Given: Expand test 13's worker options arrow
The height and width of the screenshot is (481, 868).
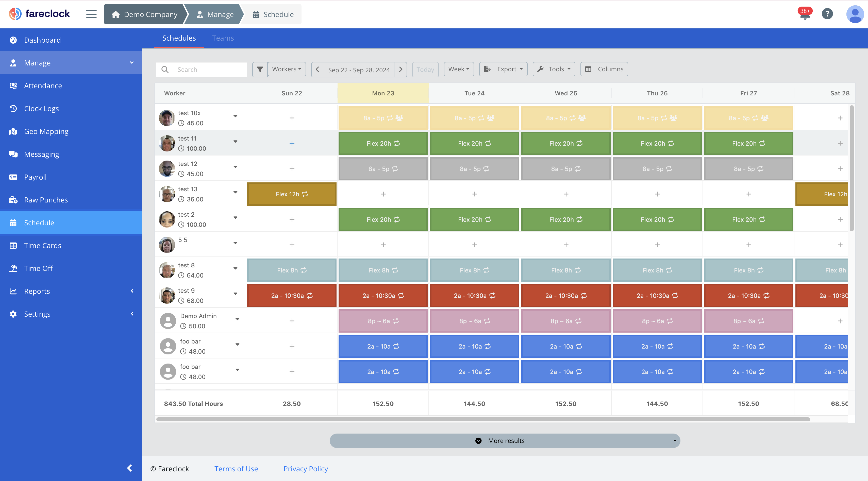Looking at the screenshot, I should 236,193.
